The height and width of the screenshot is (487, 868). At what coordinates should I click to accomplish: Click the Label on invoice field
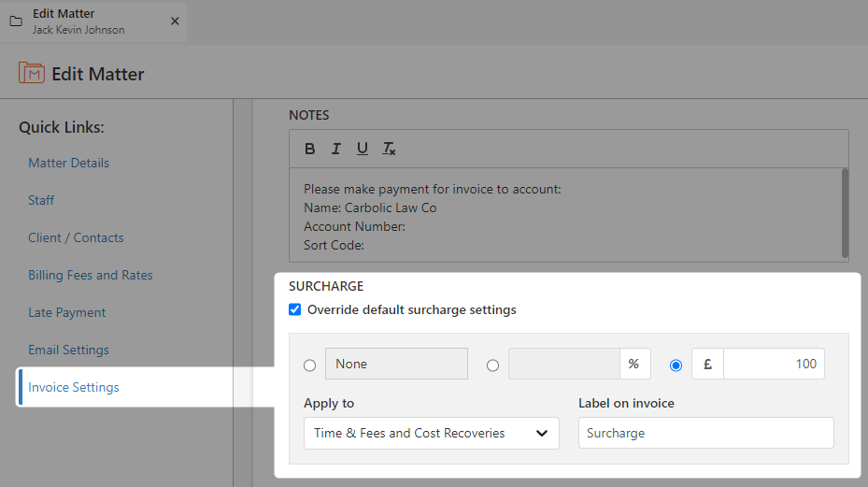[705, 434]
